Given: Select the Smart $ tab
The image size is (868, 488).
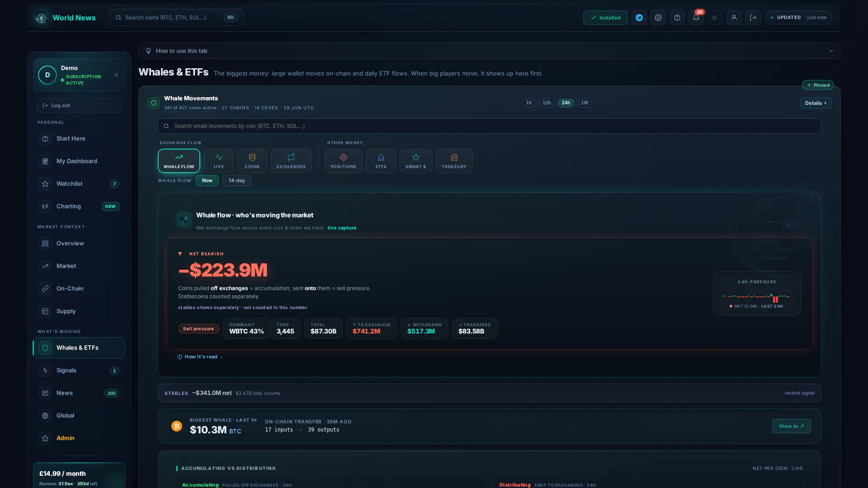Looking at the screenshot, I should coord(416,161).
